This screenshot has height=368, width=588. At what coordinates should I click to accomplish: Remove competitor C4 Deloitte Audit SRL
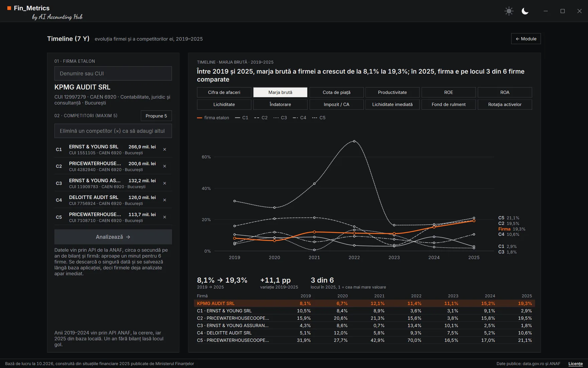(x=165, y=200)
